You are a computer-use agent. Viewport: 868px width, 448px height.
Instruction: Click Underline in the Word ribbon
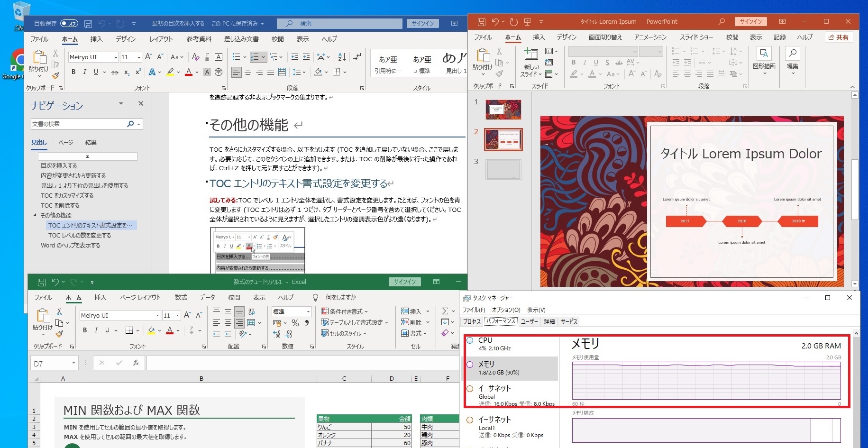(x=96, y=72)
